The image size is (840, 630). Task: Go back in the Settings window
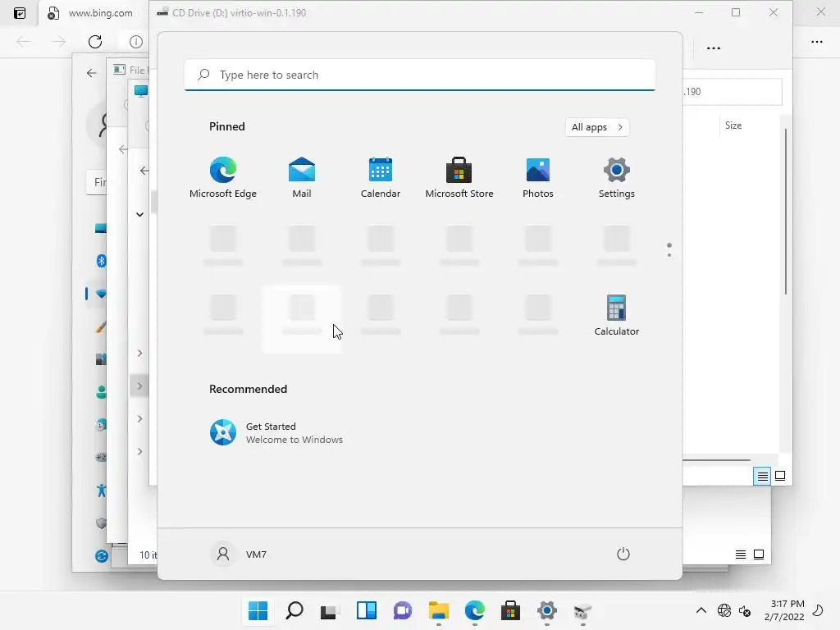point(92,73)
